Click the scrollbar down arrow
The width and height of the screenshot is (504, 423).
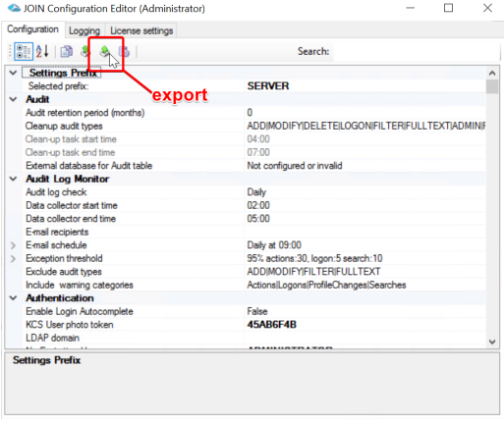coord(492,342)
